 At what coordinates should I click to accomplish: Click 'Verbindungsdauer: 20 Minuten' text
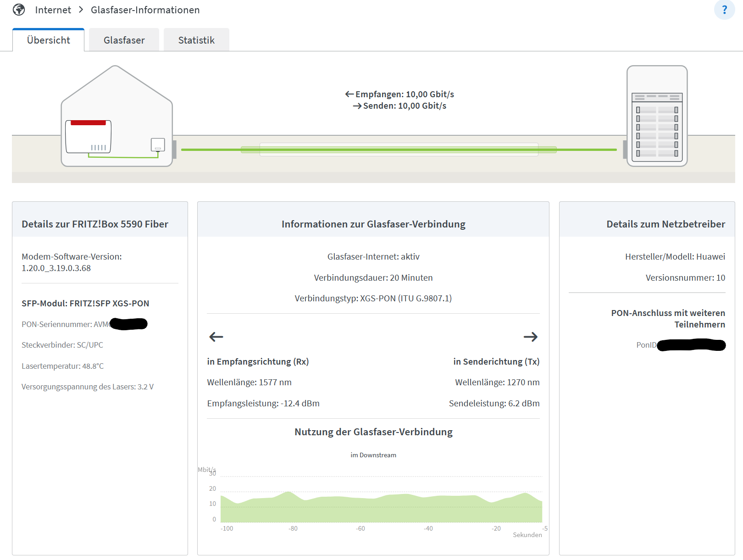373,277
